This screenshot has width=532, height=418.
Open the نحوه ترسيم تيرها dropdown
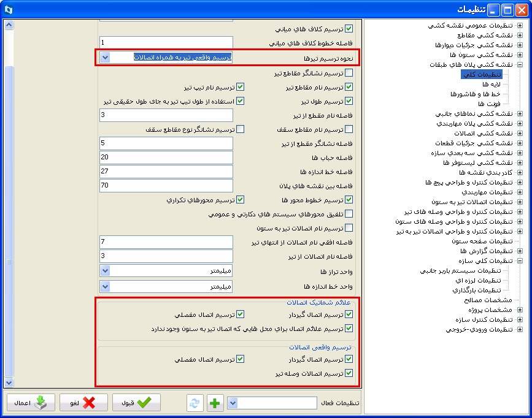pyautogui.click(x=105, y=58)
